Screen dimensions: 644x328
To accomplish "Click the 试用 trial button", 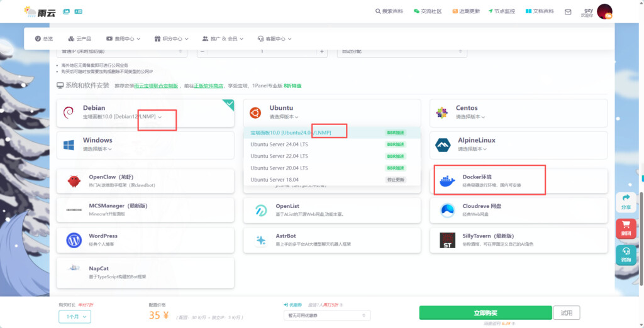I will (x=567, y=313).
